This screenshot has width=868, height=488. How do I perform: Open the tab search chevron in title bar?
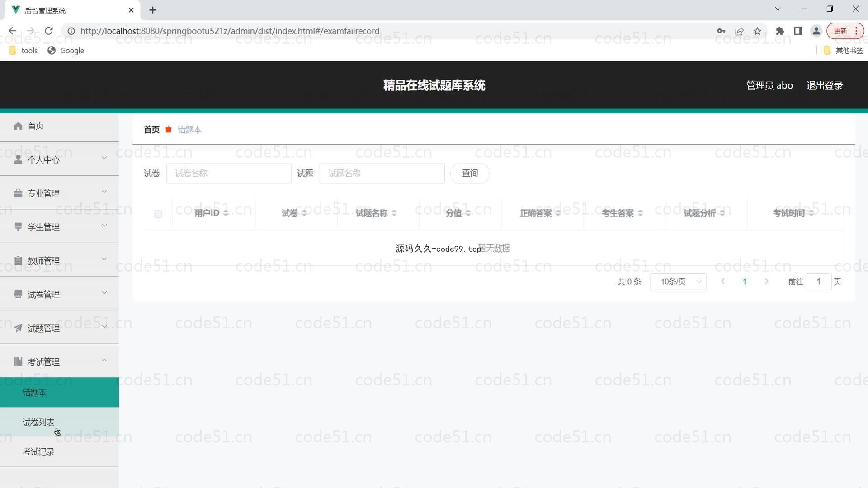point(778,9)
